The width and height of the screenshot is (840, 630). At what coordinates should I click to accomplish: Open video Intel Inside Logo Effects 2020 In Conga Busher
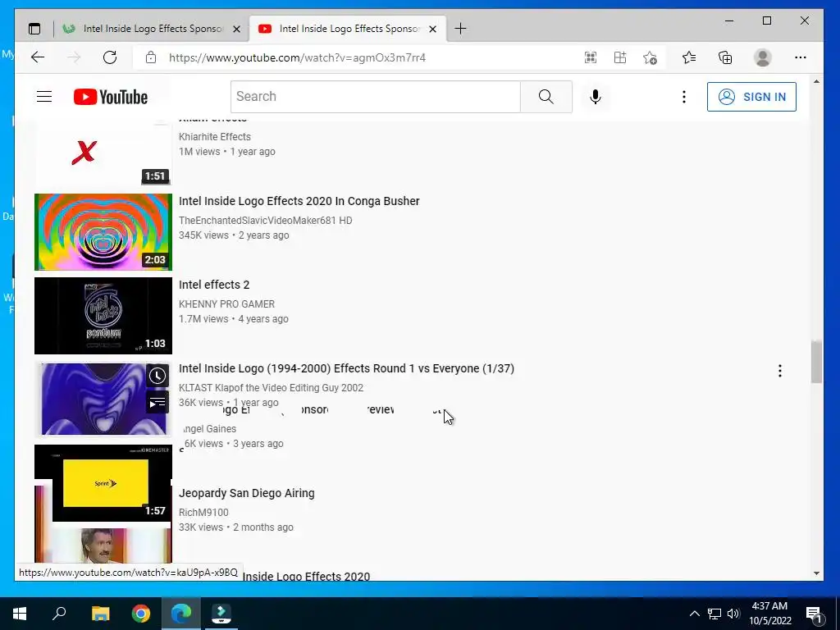(x=299, y=201)
